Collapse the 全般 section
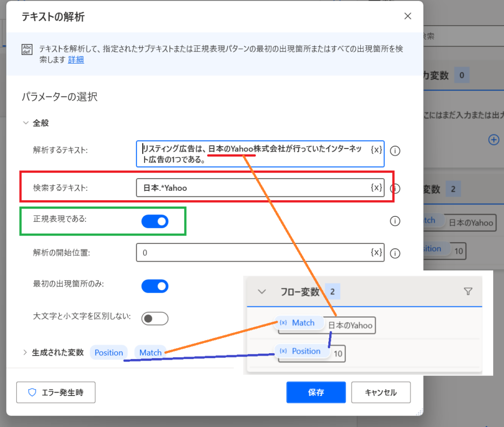This screenshot has width=504, height=427. pyautogui.click(x=26, y=123)
